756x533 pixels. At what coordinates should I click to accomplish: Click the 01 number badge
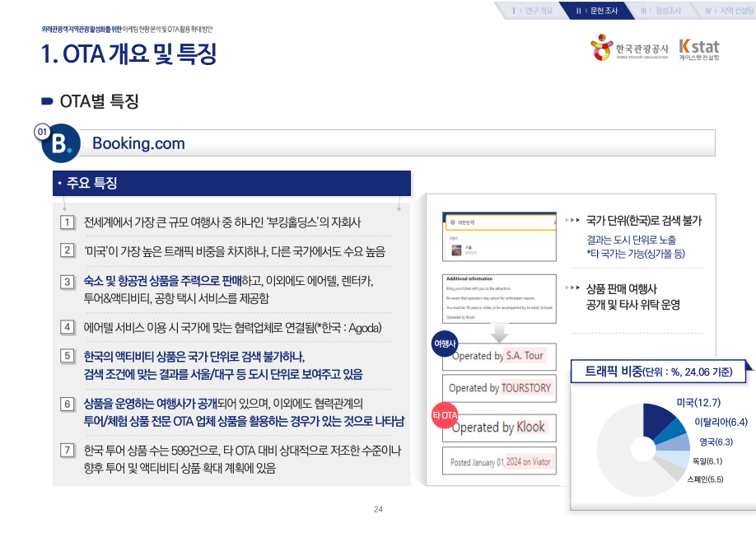coord(43,132)
